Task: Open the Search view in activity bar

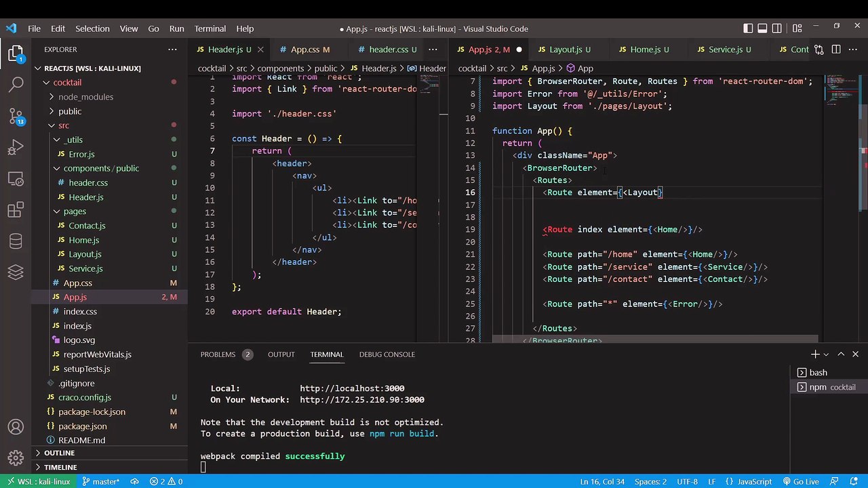Action: pyautogui.click(x=16, y=85)
